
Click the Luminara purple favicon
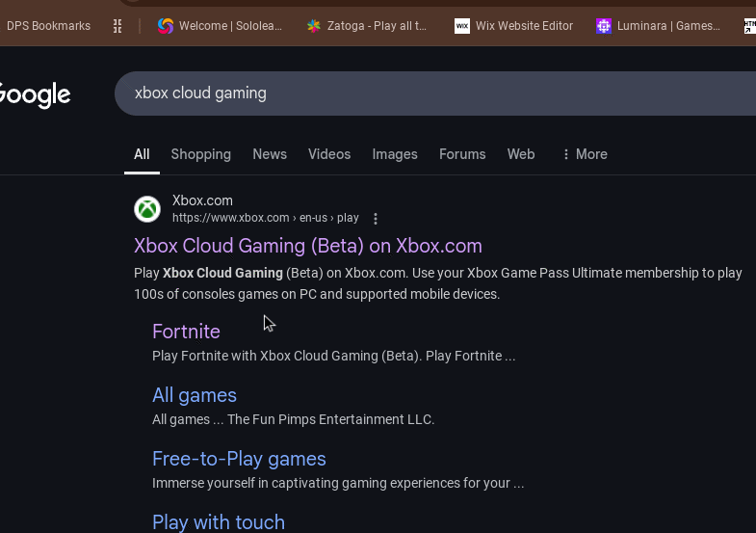click(604, 26)
